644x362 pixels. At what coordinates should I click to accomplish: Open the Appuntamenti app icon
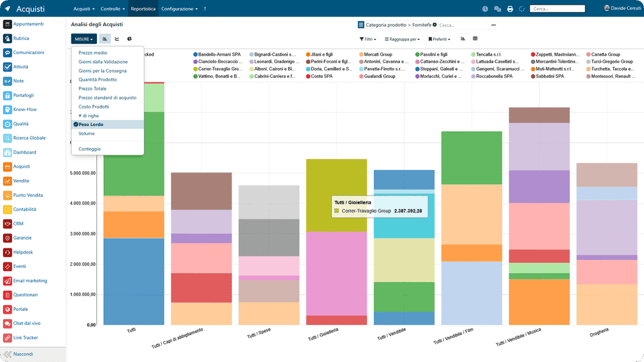8,24
